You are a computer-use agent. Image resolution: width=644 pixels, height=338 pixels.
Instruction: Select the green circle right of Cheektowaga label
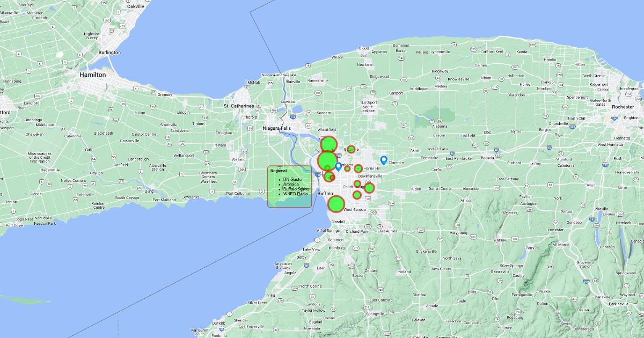(x=369, y=188)
